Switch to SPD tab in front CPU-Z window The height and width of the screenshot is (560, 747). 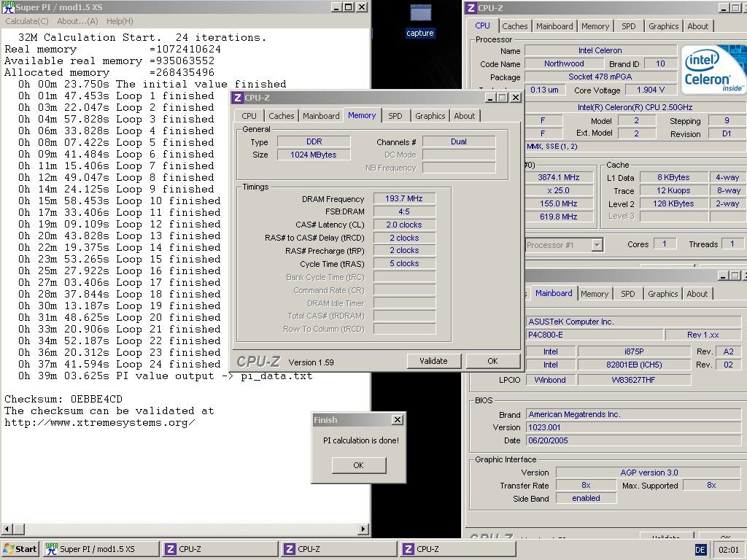(395, 116)
